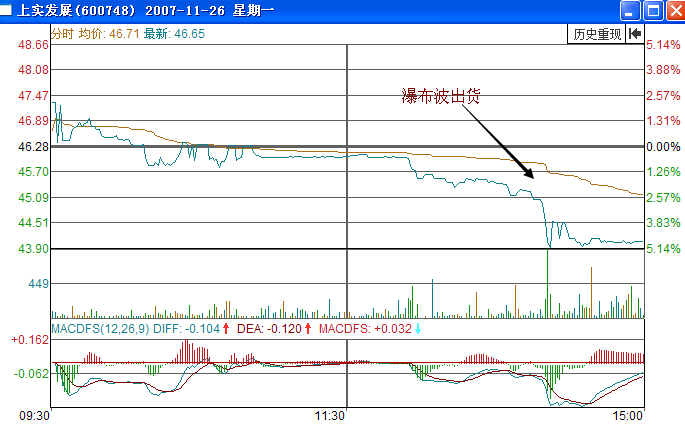This screenshot has height=426, width=685.
Task: Click the 瀑布波出货 annotation text
Action: click(x=435, y=96)
